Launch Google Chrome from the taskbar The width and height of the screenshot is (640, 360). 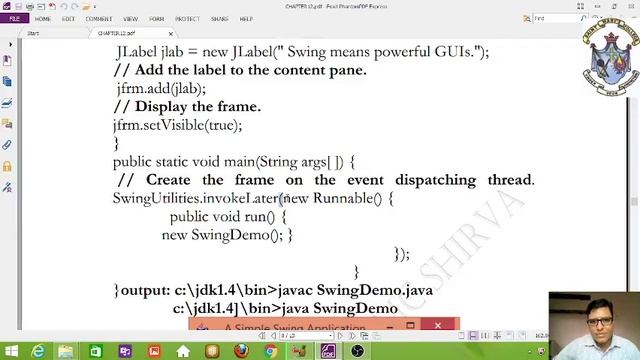tap(270, 351)
